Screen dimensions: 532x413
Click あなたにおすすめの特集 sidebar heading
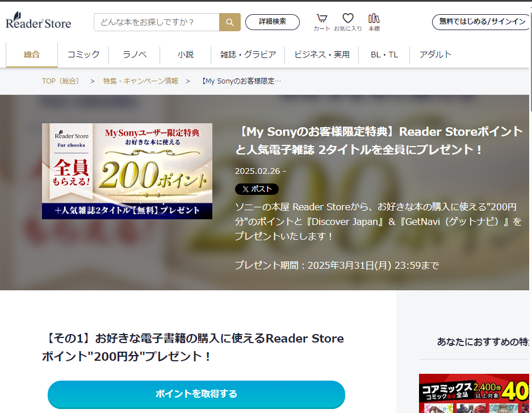483,342
